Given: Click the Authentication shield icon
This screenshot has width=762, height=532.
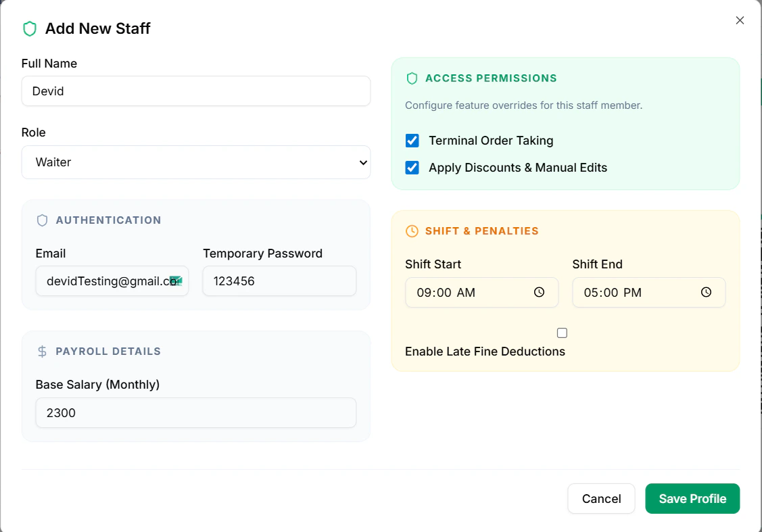Looking at the screenshot, I should (x=42, y=220).
